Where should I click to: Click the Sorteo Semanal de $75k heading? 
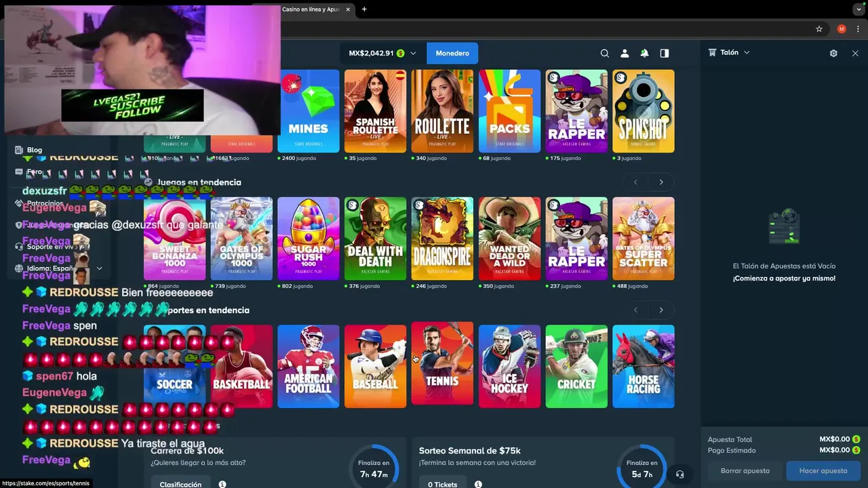click(x=470, y=451)
